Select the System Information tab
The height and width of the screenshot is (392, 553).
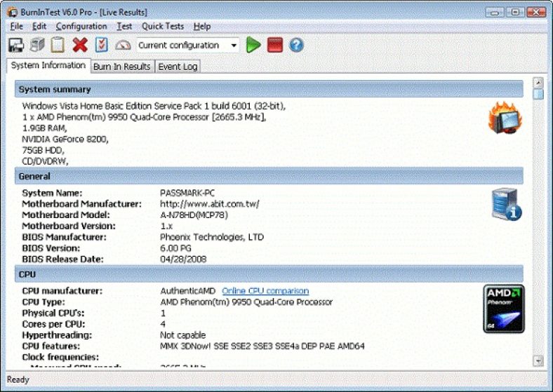(x=48, y=66)
